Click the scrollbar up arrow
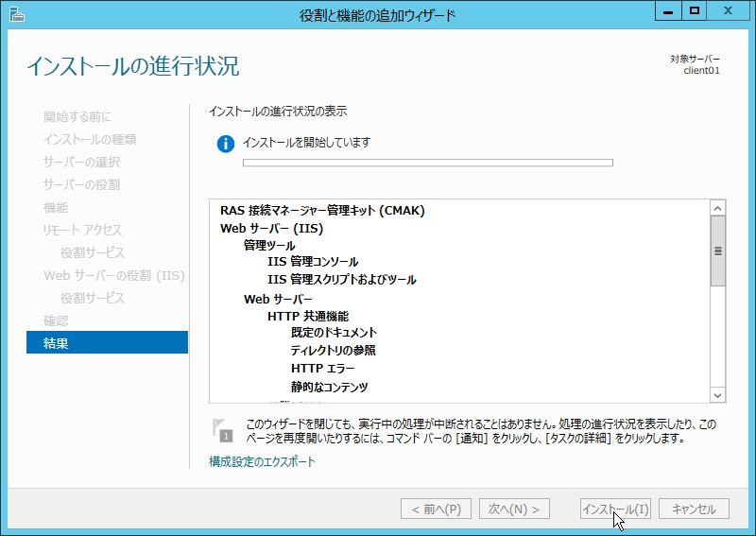The width and height of the screenshot is (756, 536). coord(717,208)
